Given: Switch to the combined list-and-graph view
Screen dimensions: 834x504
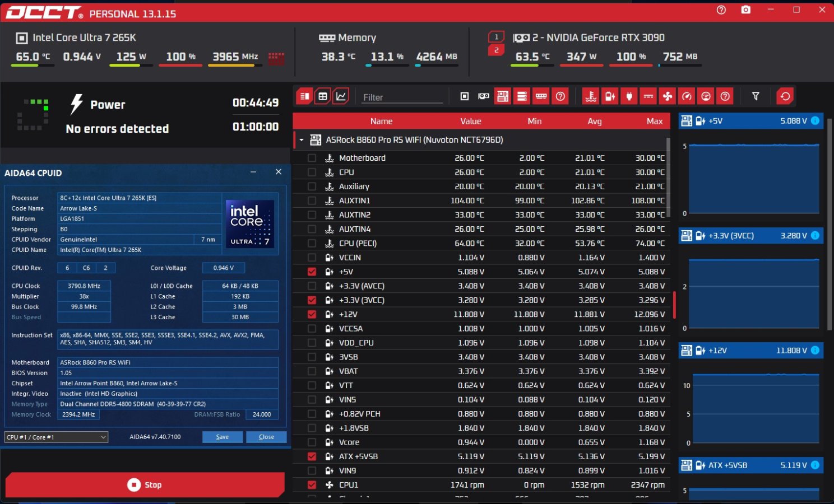Looking at the screenshot, I should pyautogui.click(x=304, y=96).
